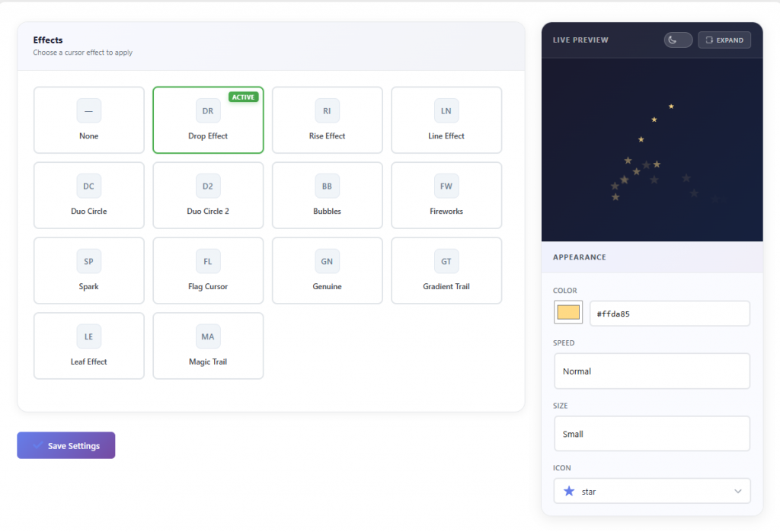The width and height of the screenshot is (780, 532).
Task: Click the FL icon badge for Flag Cursor
Action: [208, 261]
